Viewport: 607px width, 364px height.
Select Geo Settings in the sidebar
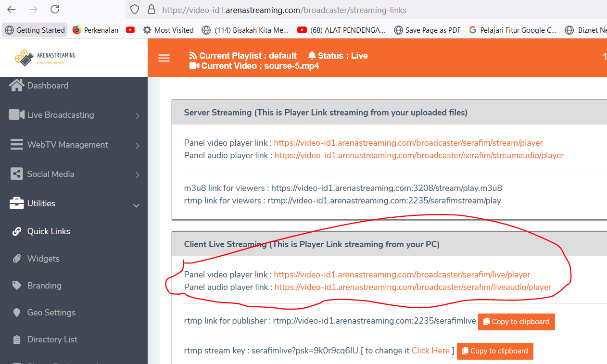coord(51,313)
